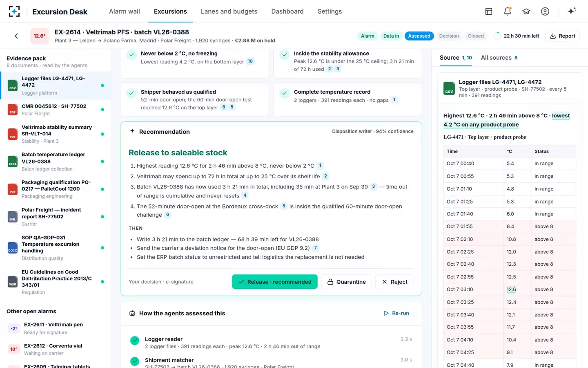Click check icon on Never below 2 °C card
Image resolution: width=588 pixels, height=368 pixels.
coord(131,55)
